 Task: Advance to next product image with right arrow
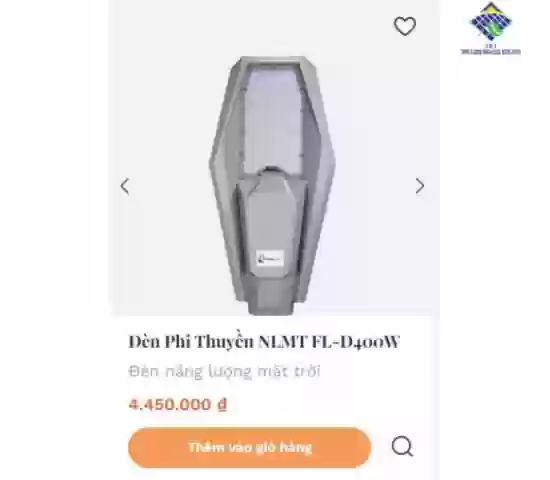pyautogui.click(x=420, y=186)
